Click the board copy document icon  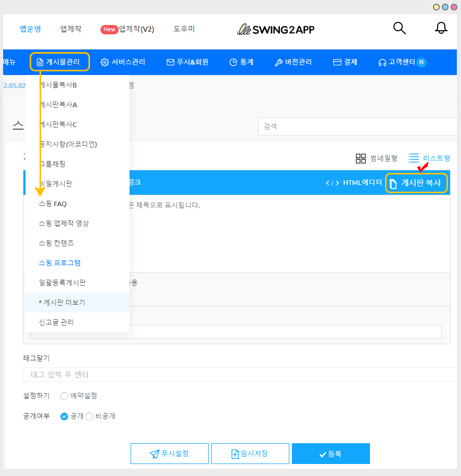coord(394,183)
